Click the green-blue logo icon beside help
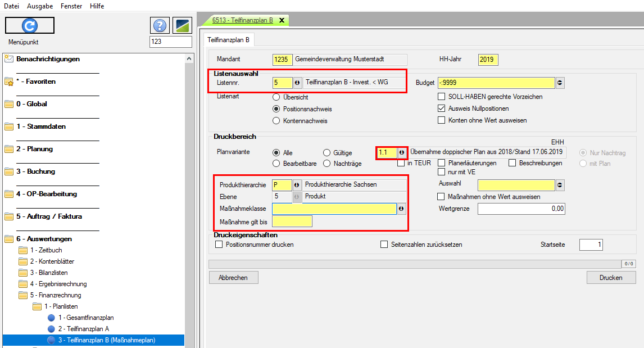Screen dimensions: 644x348 coord(182,26)
